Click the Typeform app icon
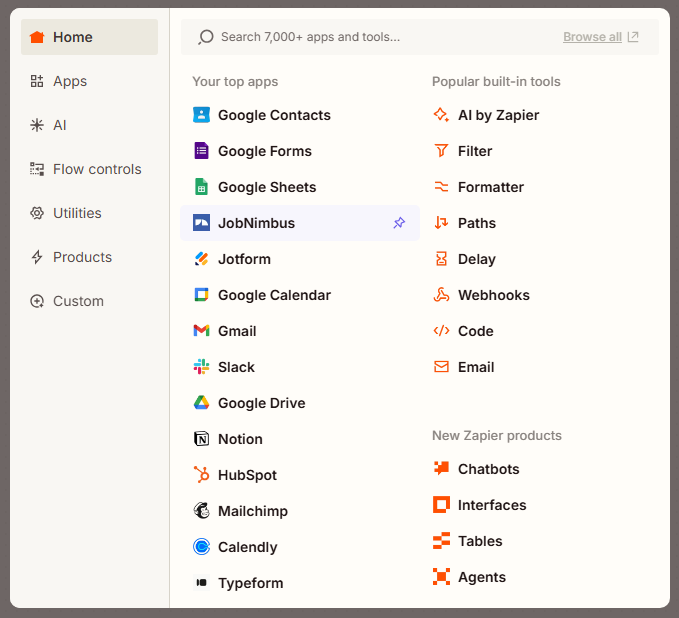Viewport: 679px width, 618px height. click(x=201, y=582)
